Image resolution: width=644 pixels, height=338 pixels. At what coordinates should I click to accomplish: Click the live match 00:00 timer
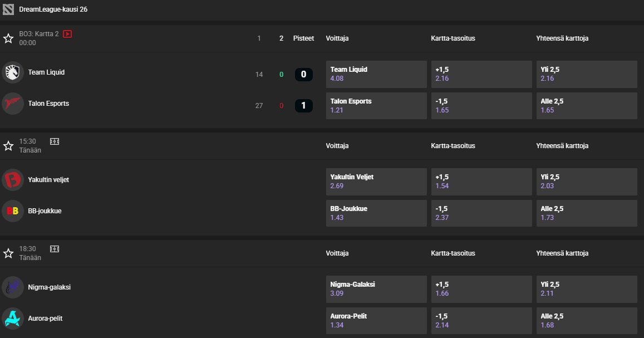(27, 43)
